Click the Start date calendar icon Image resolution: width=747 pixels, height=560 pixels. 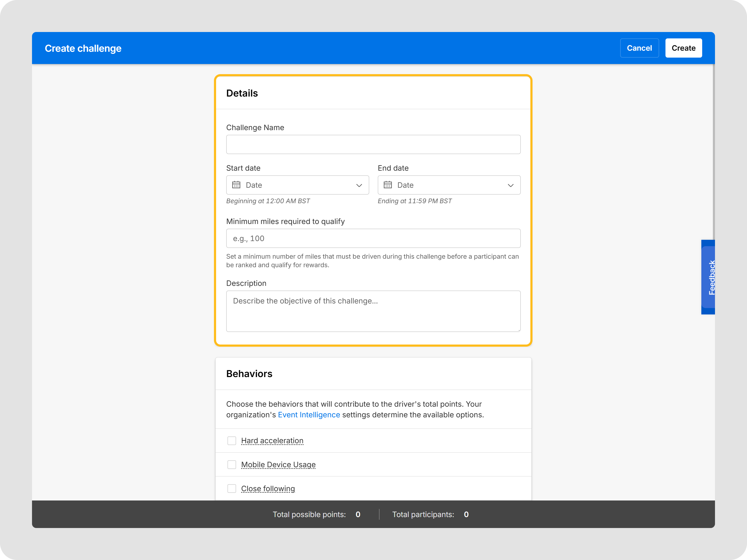(236, 185)
